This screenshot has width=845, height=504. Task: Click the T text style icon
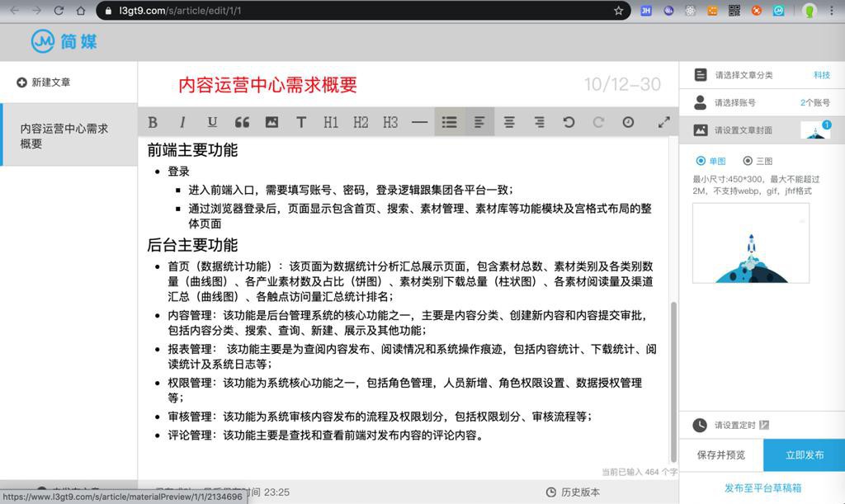coord(301,122)
